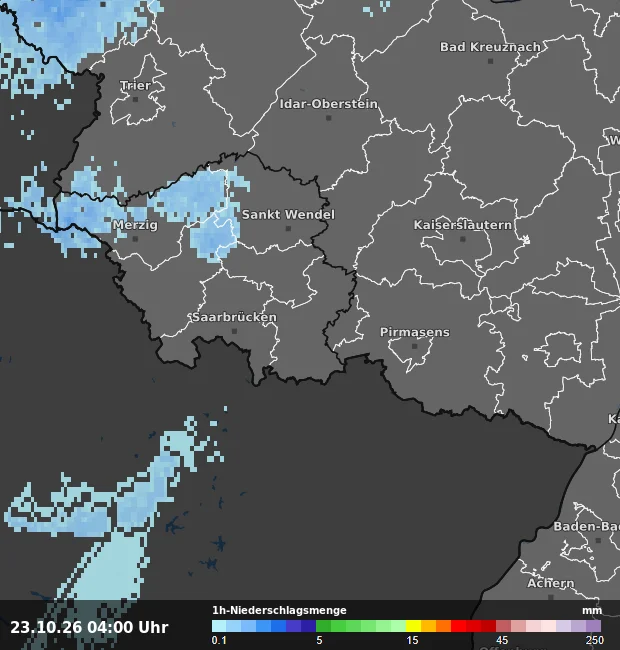Click the light blue 0.1 mm legend swatch
620x650 pixels.
(x=219, y=626)
